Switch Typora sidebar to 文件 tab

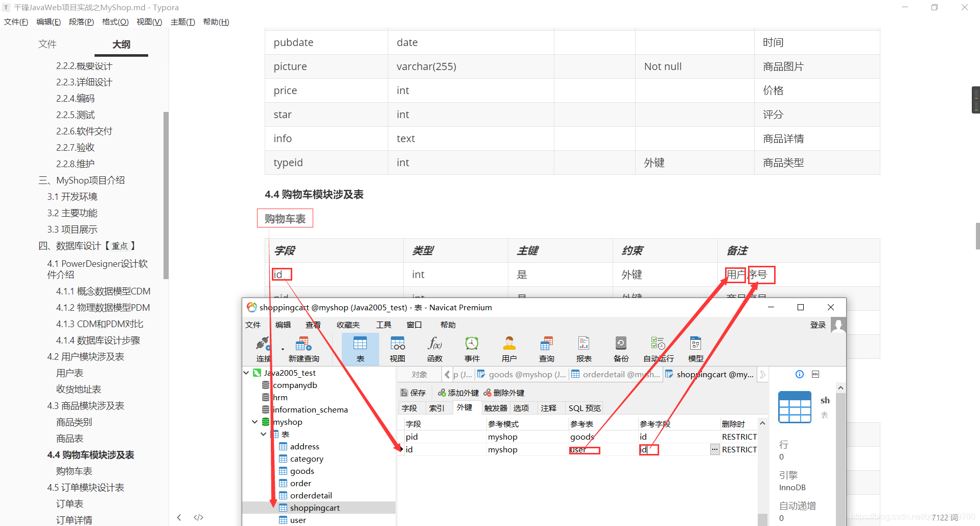pos(47,44)
